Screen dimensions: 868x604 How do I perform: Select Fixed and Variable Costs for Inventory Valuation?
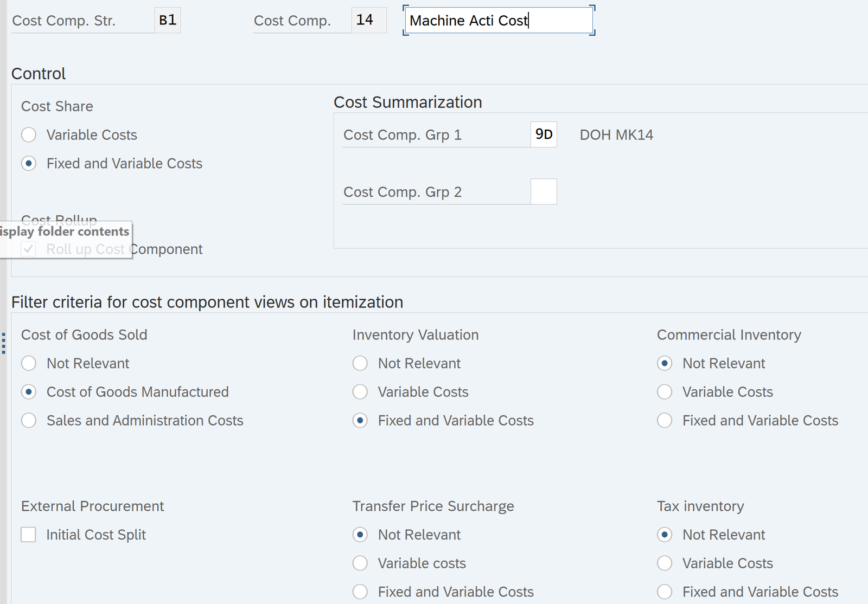pos(360,421)
